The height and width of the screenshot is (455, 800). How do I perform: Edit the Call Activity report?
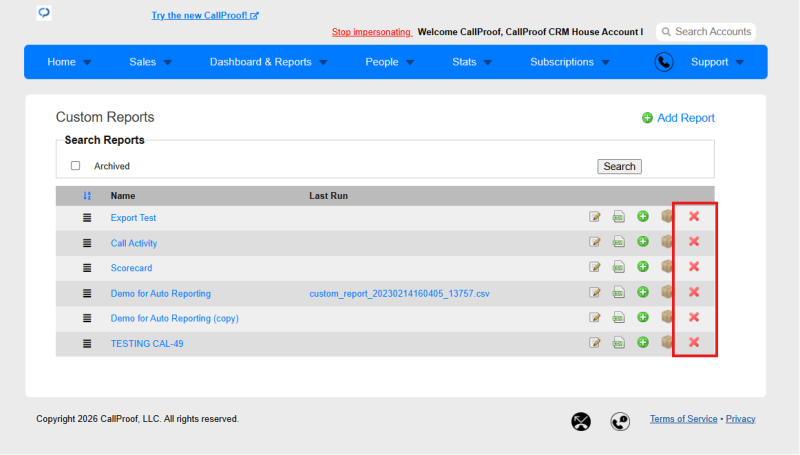(594, 242)
